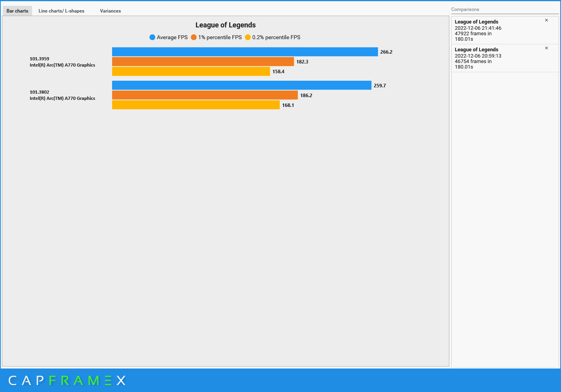561x392 pixels.
Task: Toggle 1% percentile FPS legend marker
Action: [194, 37]
